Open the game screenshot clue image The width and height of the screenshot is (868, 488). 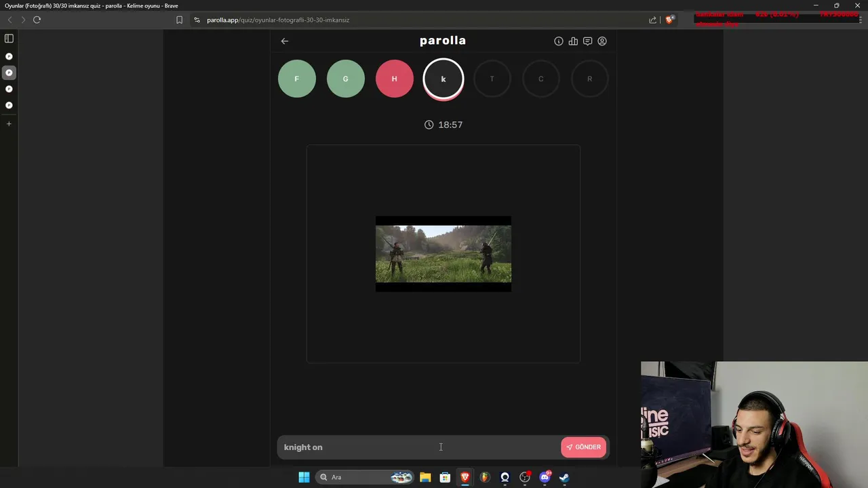[x=443, y=254]
